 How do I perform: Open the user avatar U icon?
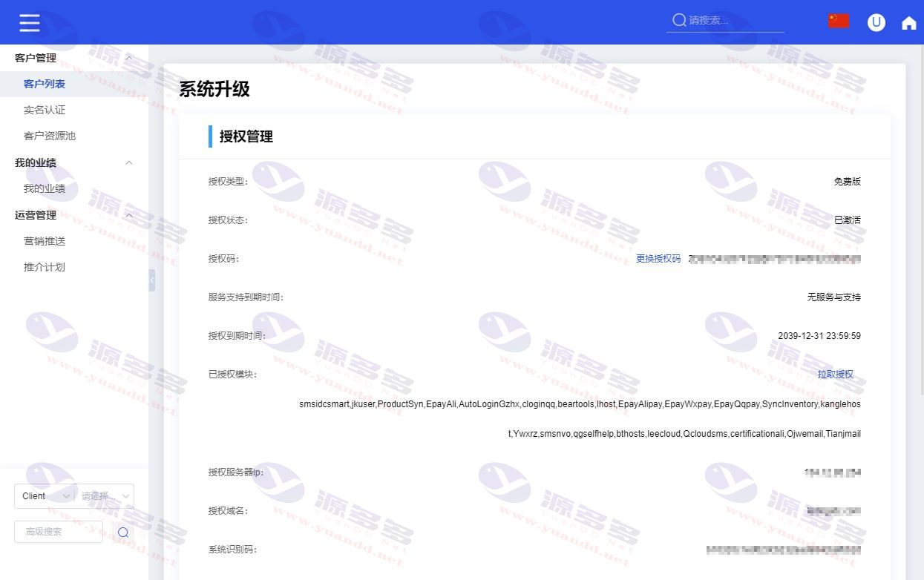[x=877, y=22]
